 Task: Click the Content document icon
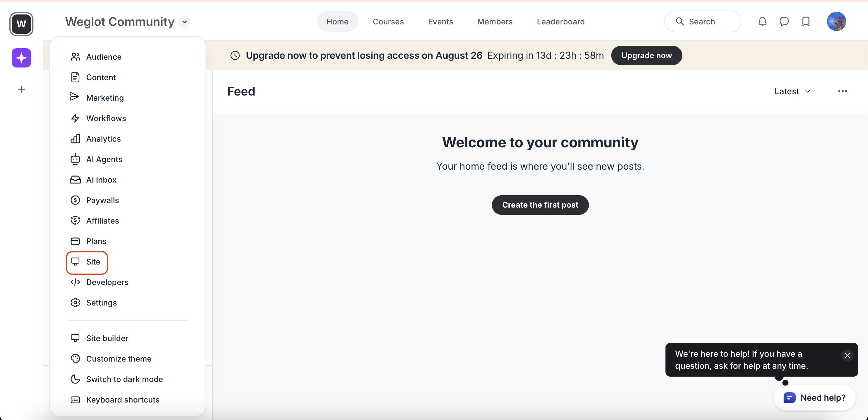coord(75,77)
